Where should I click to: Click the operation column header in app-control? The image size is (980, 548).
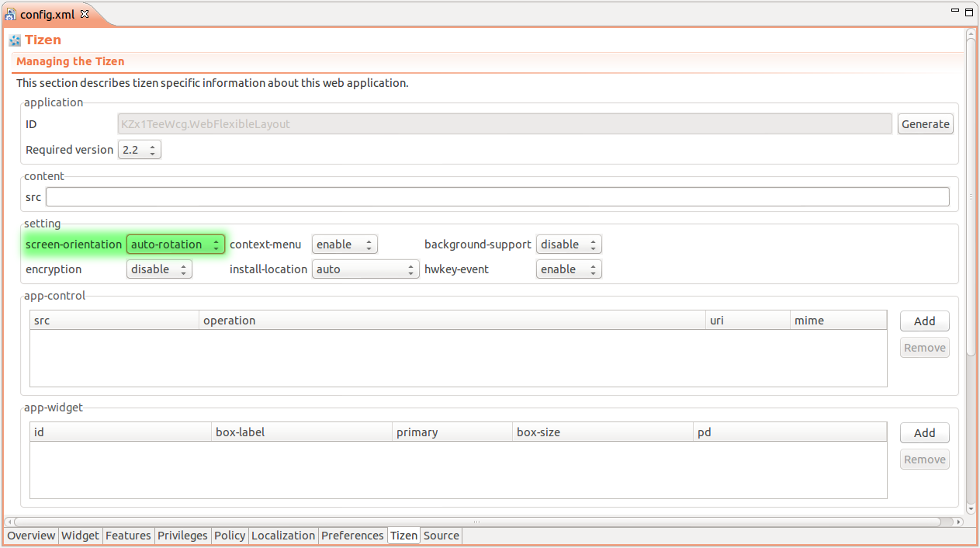(452, 321)
